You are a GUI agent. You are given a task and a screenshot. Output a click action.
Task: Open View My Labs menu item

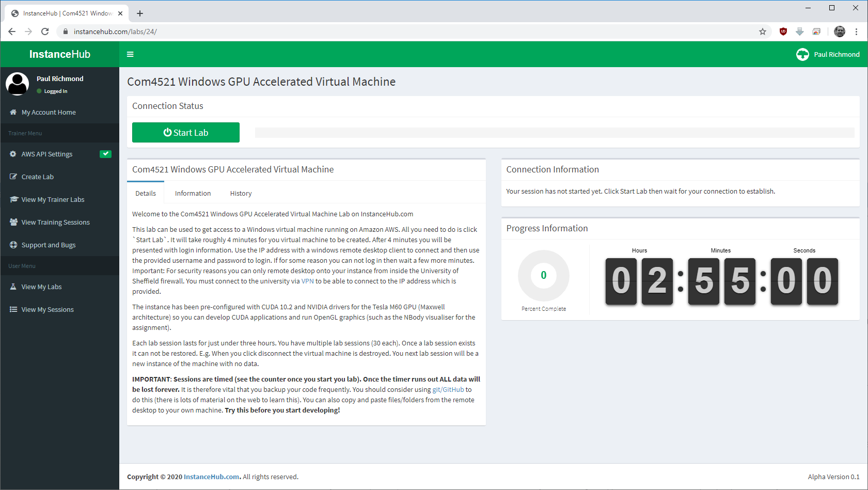pyautogui.click(x=60, y=287)
